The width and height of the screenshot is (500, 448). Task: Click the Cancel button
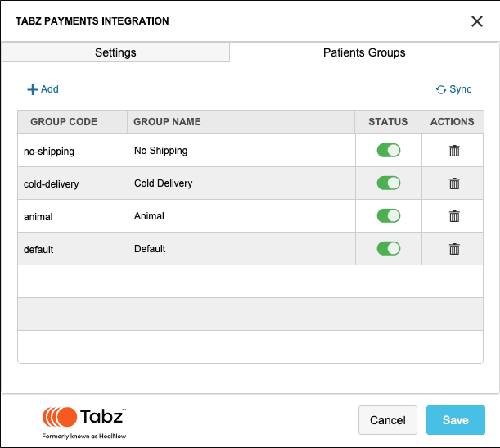click(387, 420)
